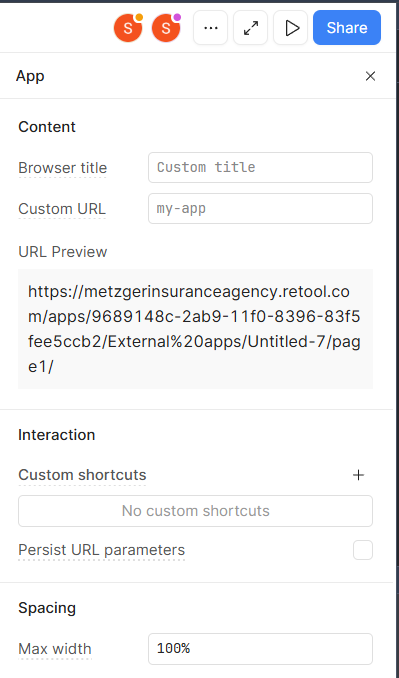This screenshot has height=678, width=399.
Task: Click the Custom URL label
Action: point(62,209)
